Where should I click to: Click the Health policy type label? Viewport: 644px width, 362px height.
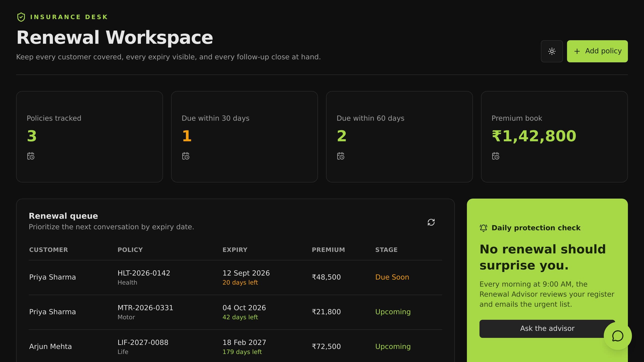coord(127,283)
